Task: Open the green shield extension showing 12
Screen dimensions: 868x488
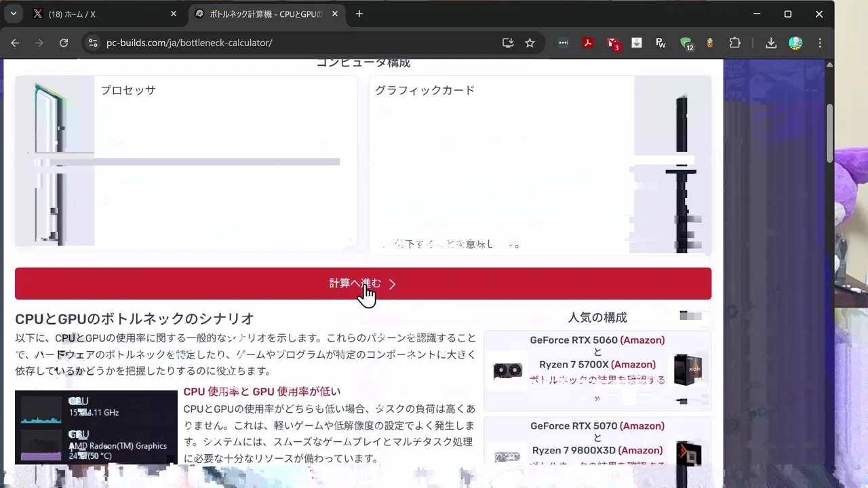Action: click(x=686, y=43)
